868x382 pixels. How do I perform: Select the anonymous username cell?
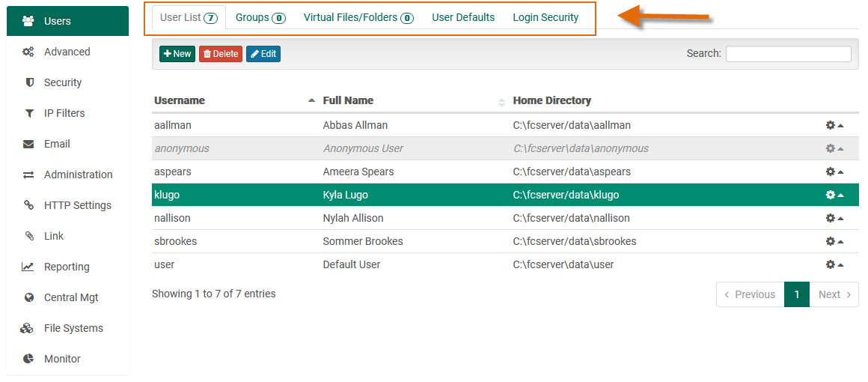(182, 148)
